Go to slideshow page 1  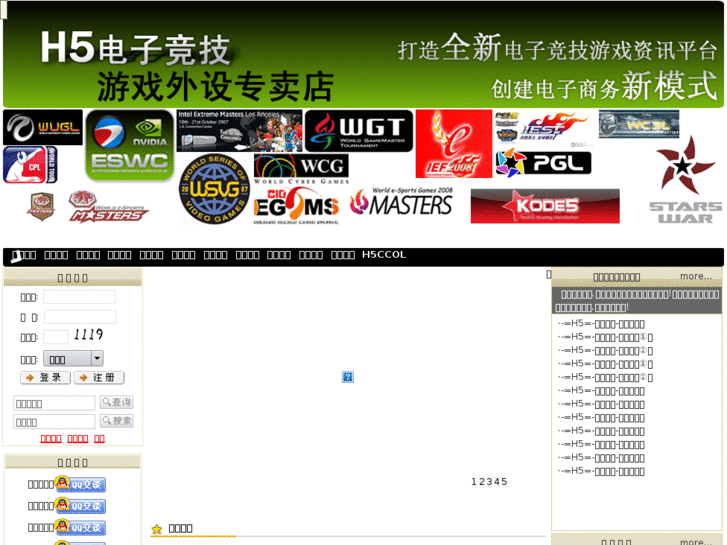pyautogui.click(x=474, y=481)
